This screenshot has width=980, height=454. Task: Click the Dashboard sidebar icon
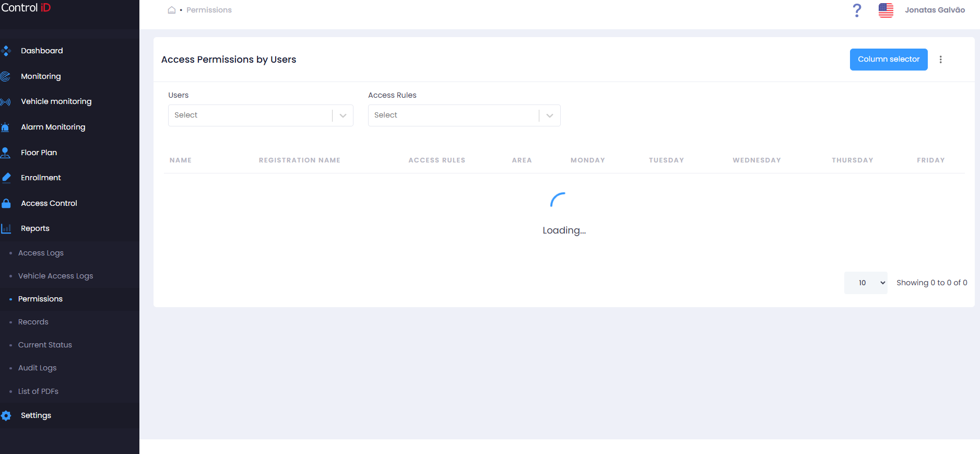(6, 51)
